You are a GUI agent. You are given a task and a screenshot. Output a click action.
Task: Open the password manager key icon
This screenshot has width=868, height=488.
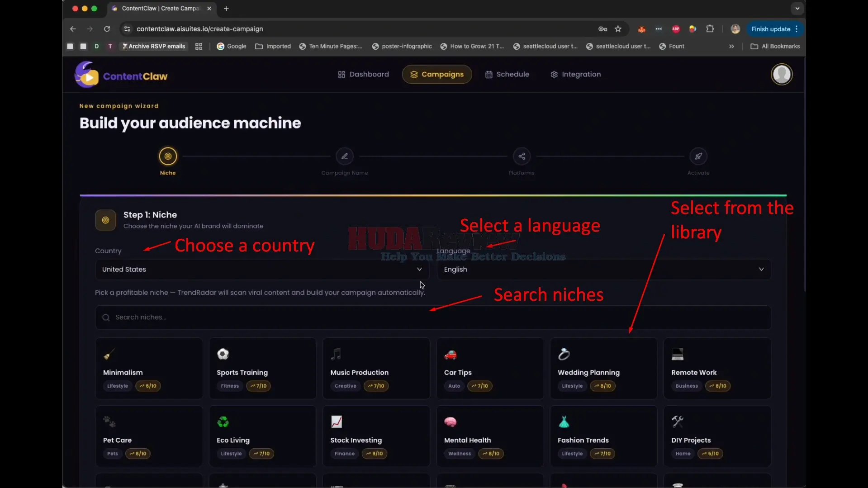pos(602,29)
